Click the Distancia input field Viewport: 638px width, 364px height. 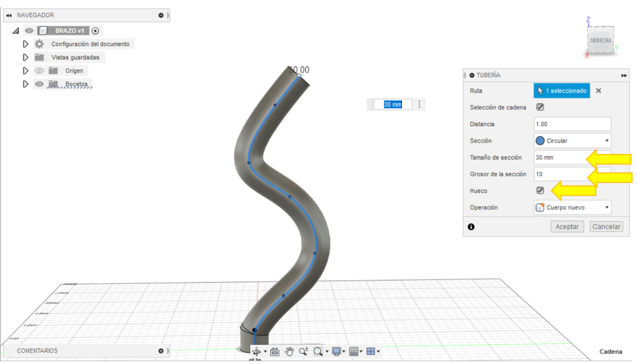[x=572, y=124]
